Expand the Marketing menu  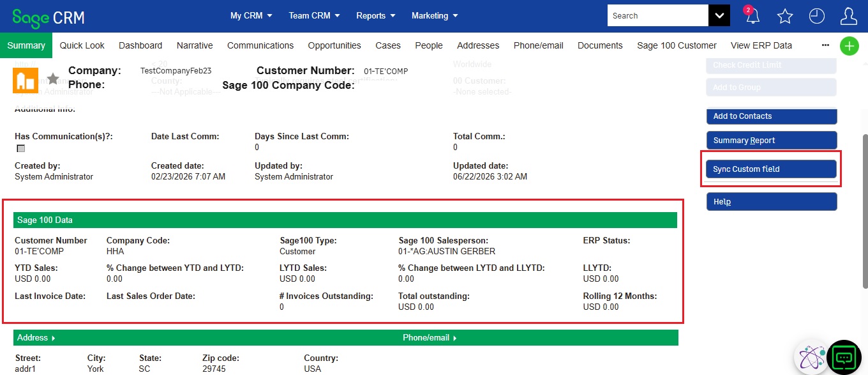[435, 16]
